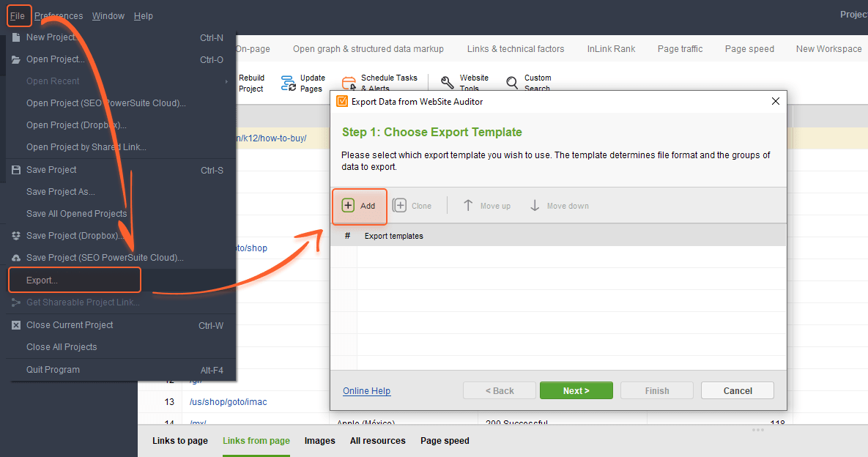This screenshot has height=457, width=868.
Task: Click the Website Tools wrench icon
Action: tap(448, 83)
